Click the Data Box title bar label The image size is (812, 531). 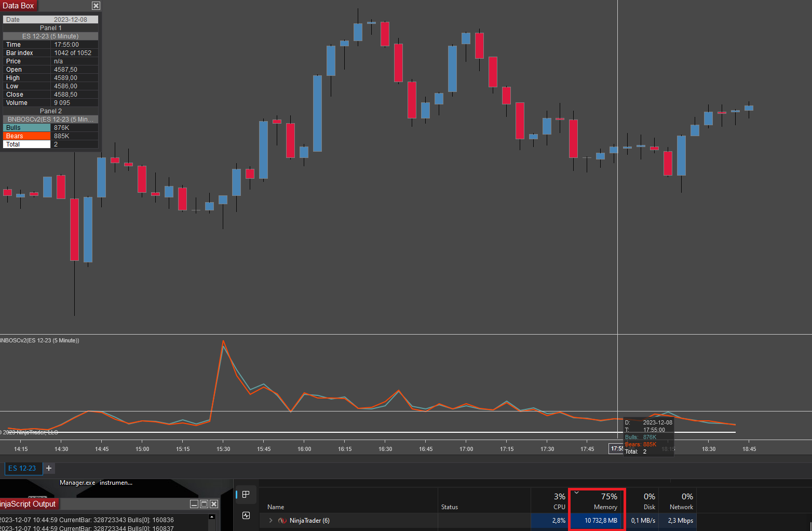pyautogui.click(x=18, y=6)
